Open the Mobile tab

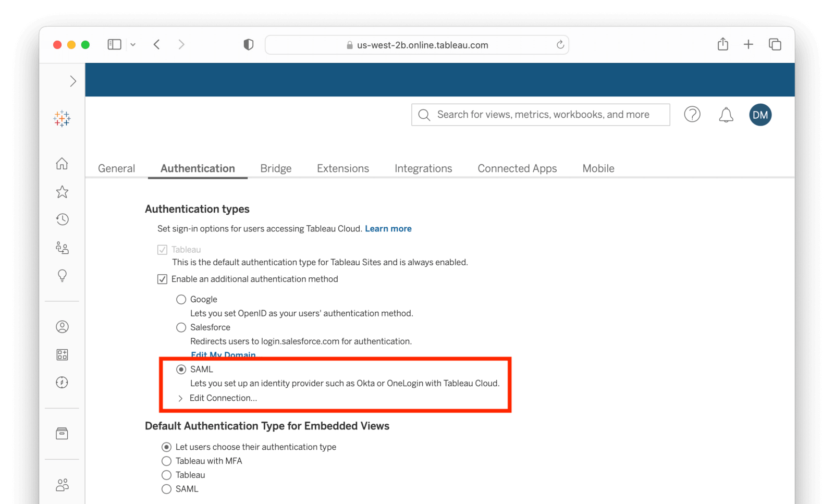tap(598, 168)
